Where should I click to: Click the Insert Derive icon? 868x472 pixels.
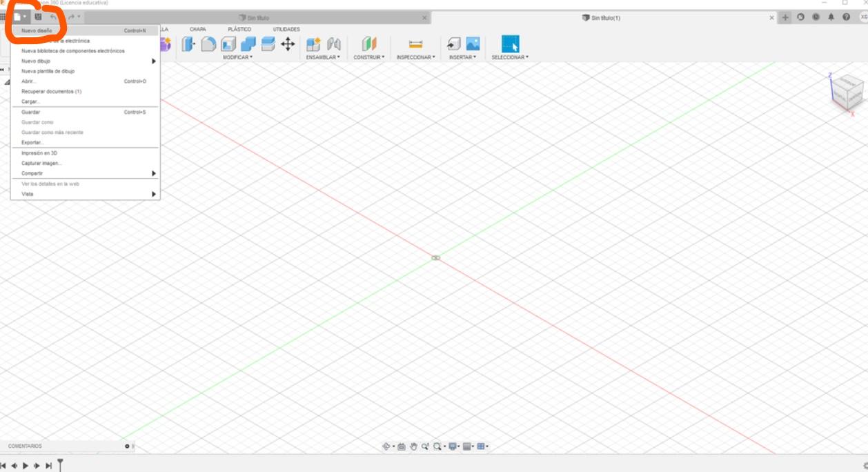[x=453, y=44]
